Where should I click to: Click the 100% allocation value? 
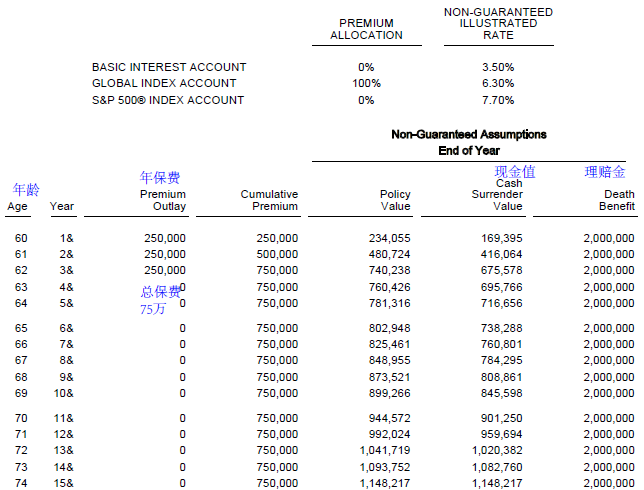(366, 83)
